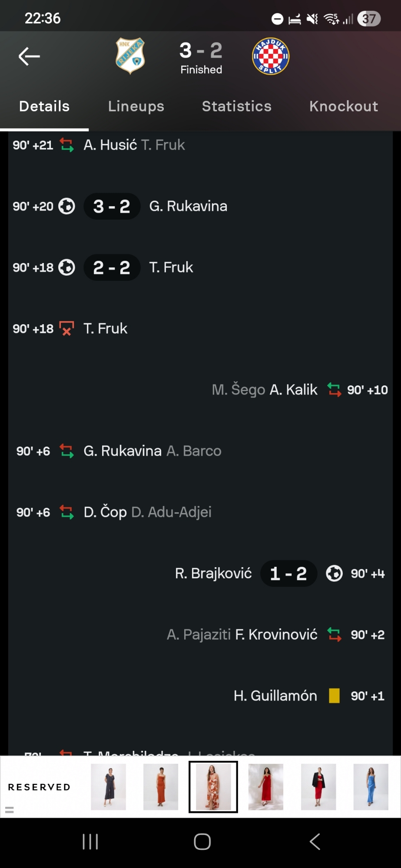Select the Details tab
The height and width of the screenshot is (868, 401).
tap(44, 106)
